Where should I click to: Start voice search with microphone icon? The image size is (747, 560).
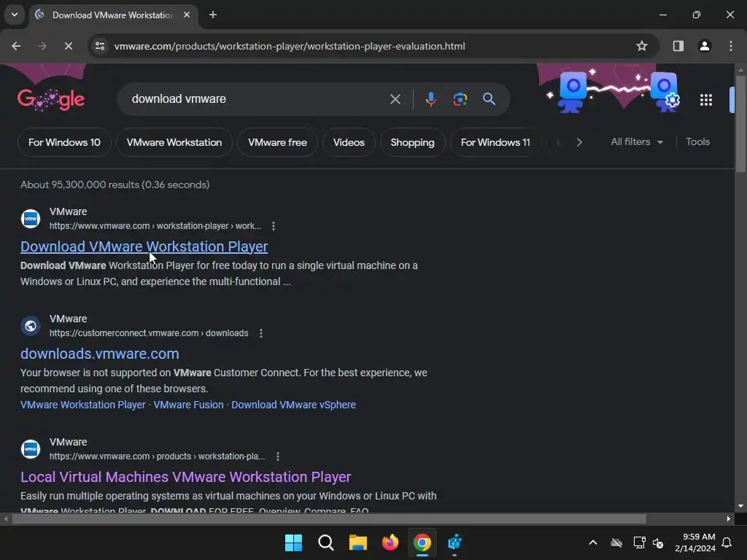coord(430,99)
